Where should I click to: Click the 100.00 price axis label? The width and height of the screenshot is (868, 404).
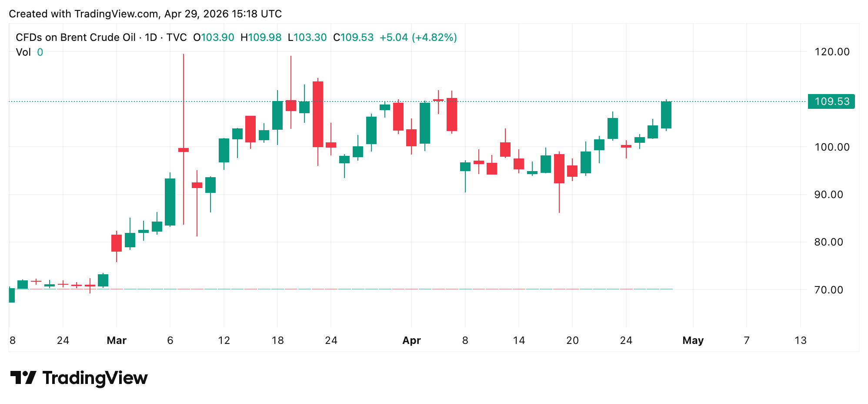click(x=831, y=147)
